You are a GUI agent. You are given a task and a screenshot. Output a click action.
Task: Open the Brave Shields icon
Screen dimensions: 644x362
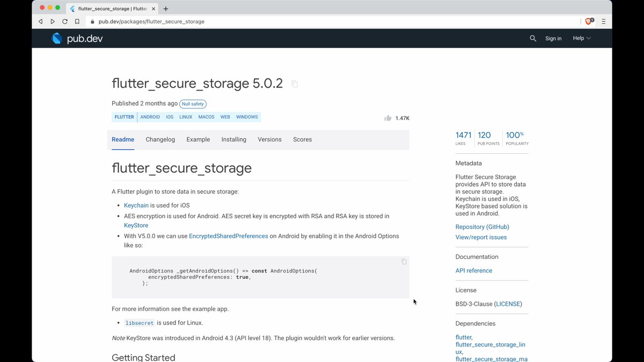(x=589, y=21)
